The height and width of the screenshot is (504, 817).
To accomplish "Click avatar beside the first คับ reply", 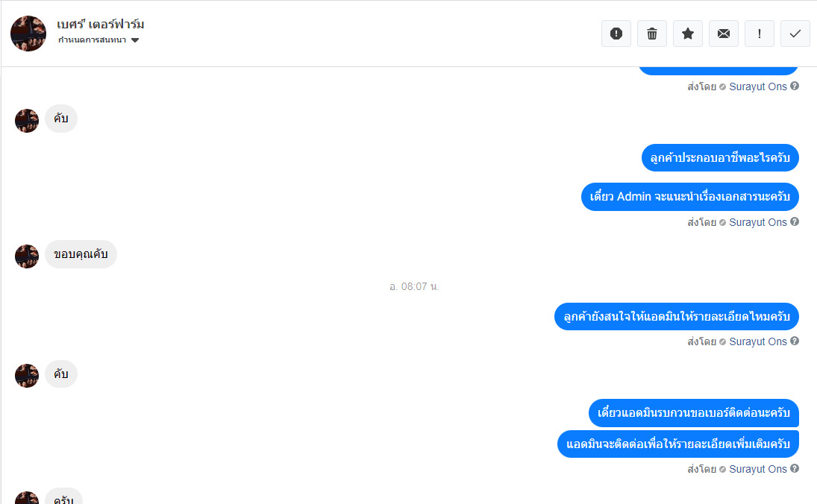I will [x=27, y=121].
